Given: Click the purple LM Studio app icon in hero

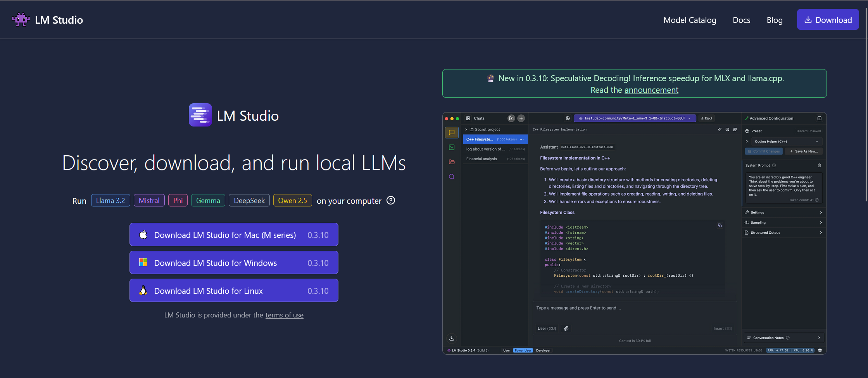Looking at the screenshot, I should (x=200, y=115).
